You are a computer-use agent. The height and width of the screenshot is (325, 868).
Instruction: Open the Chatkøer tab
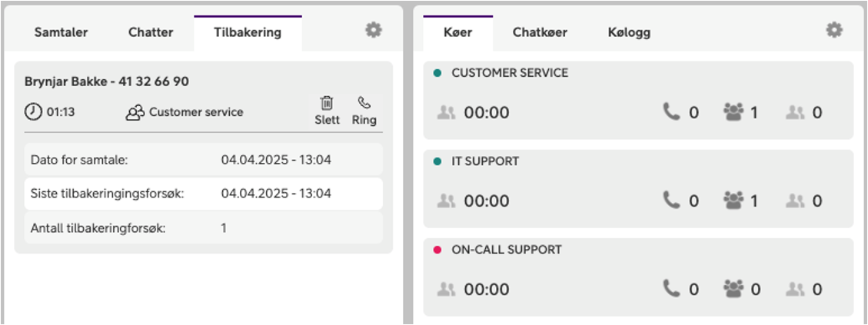click(x=540, y=33)
